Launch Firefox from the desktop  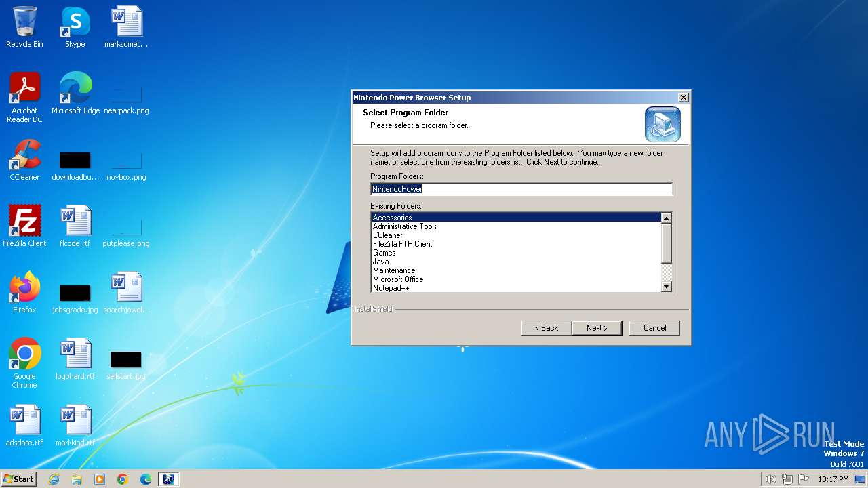click(x=24, y=293)
